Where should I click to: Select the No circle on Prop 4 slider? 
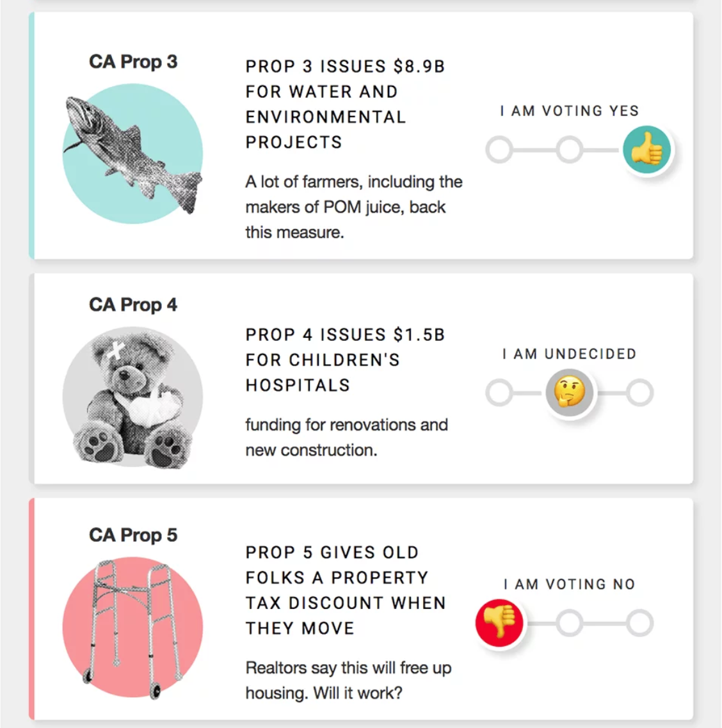(x=499, y=392)
